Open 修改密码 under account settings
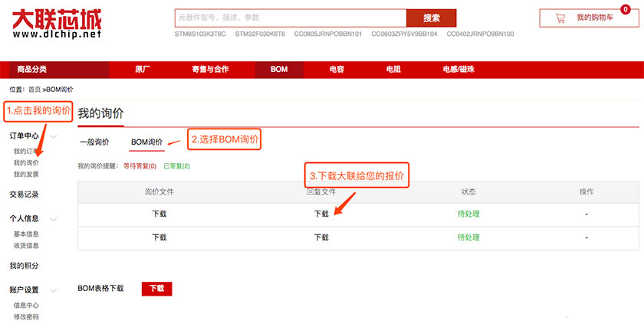 click(x=26, y=316)
